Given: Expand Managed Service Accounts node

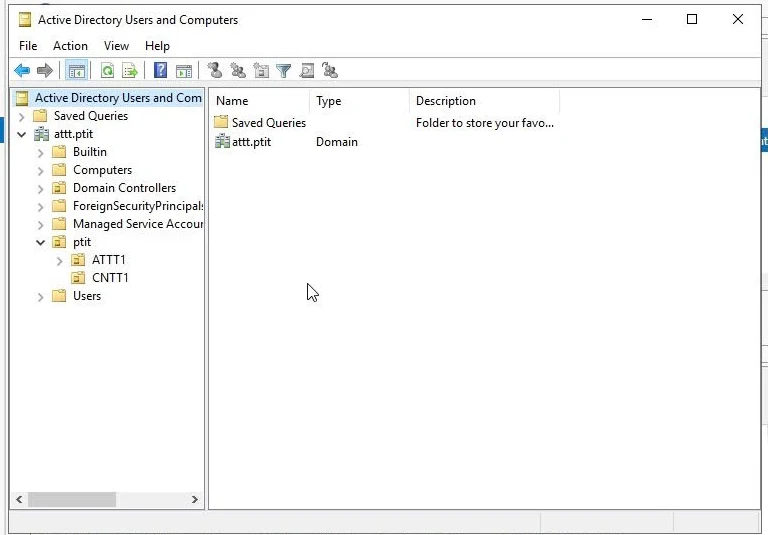Looking at the screenshot, I should 41,225.
